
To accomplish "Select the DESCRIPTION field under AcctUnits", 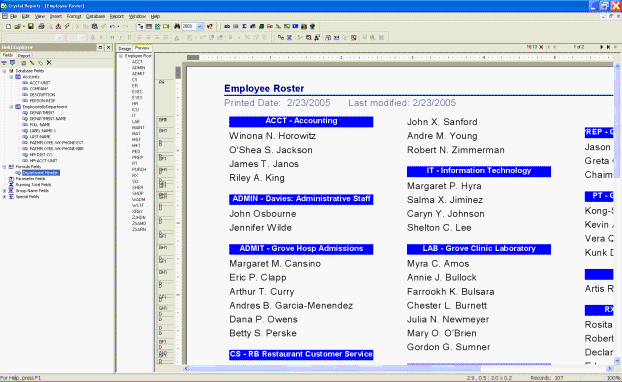I will coord(42,95).
